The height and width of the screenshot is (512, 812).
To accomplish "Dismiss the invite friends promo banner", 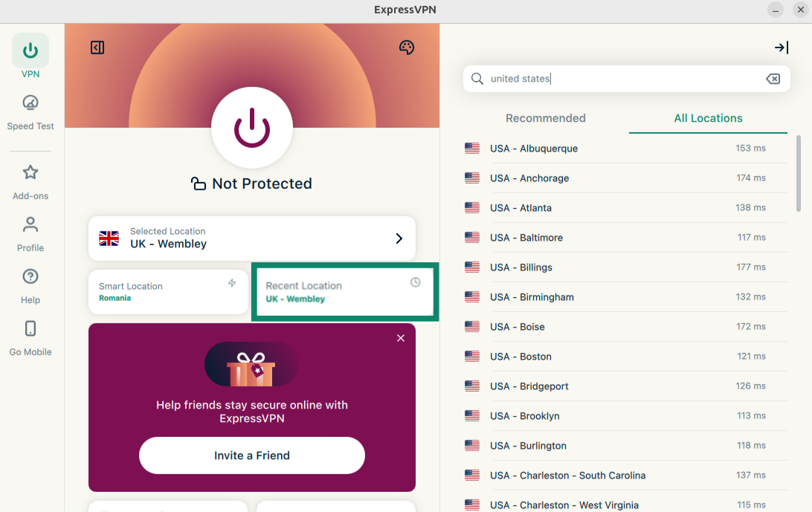I will tap(401, 338).
